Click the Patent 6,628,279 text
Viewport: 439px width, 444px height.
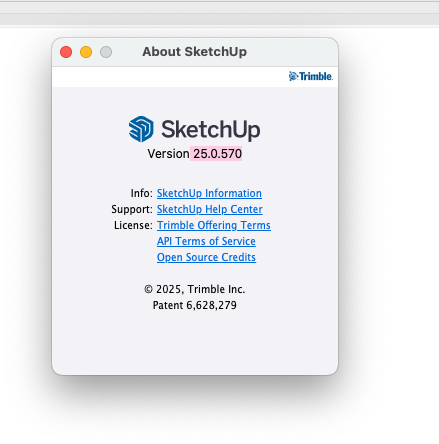click(x=195, y=305)
